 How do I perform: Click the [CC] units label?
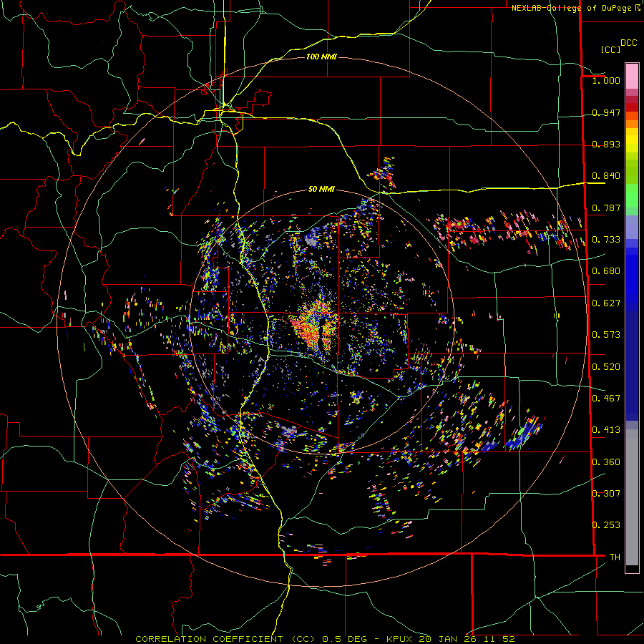[610, 49]
